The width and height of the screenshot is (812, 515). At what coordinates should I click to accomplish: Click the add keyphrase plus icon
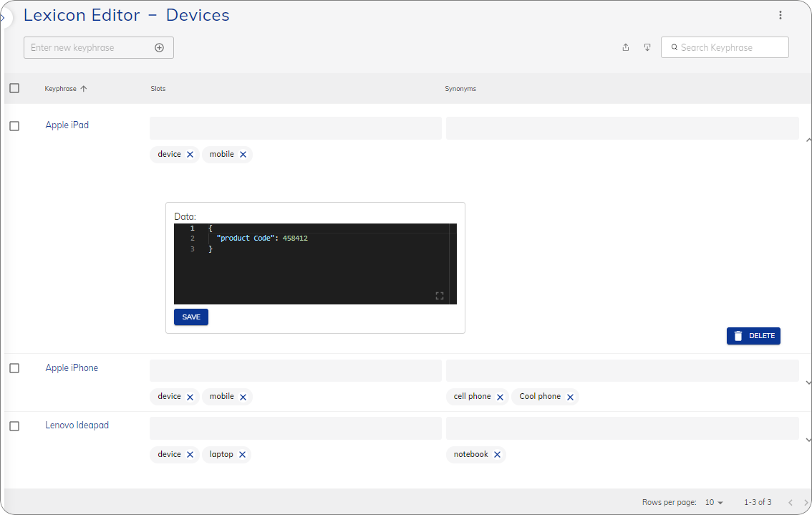[x=160, y=48]
